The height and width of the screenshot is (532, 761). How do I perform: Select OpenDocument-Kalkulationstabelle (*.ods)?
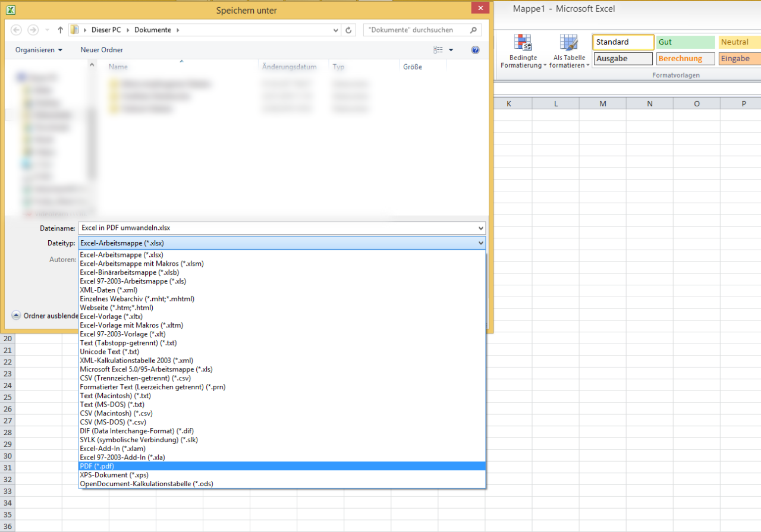coord(282,484)
